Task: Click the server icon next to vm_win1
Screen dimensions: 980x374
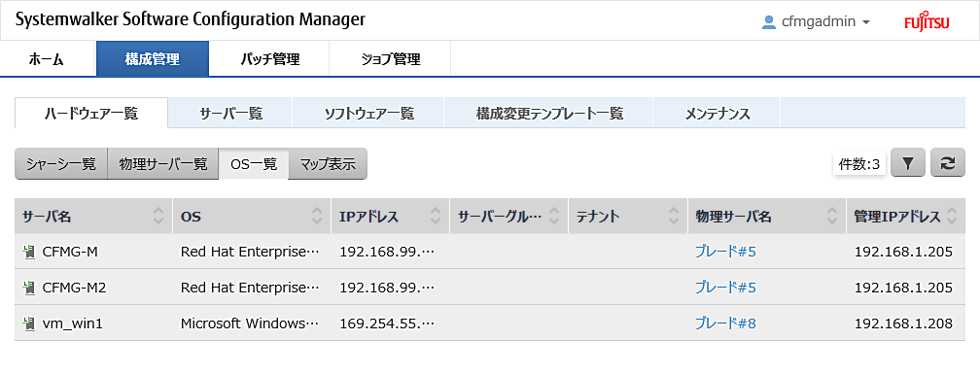Action: point(28,323)
